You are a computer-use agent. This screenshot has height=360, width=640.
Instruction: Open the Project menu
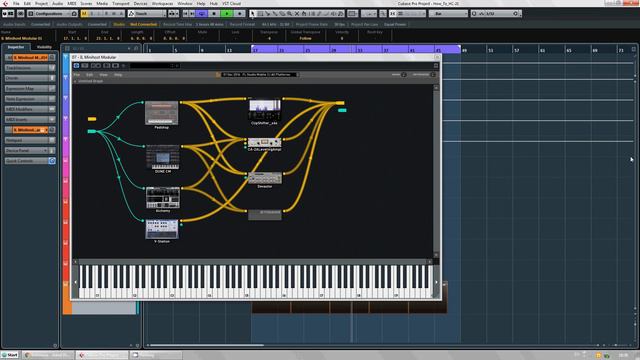[41, 3]
